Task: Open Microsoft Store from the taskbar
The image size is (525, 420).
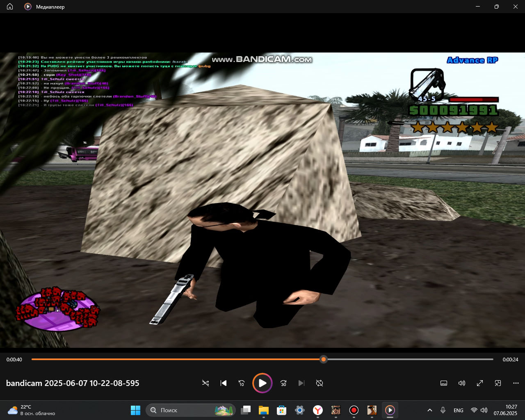Action: pyautogui.click(x=282, y=410)
